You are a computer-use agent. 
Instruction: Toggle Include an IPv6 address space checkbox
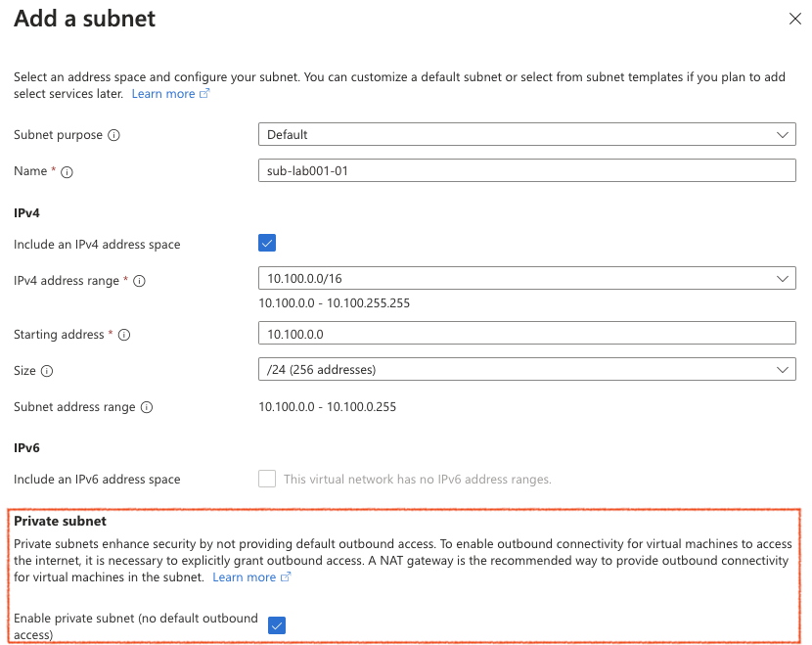pos(267,480)
